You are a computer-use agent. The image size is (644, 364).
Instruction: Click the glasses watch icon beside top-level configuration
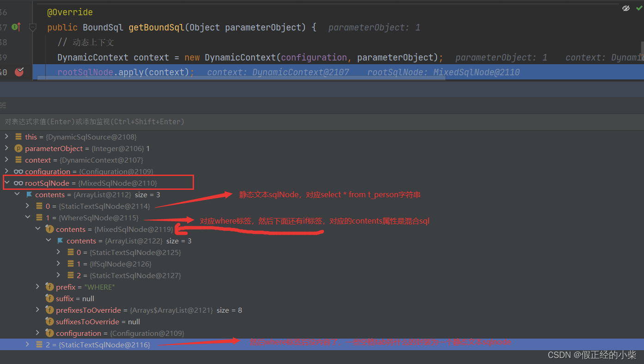click(18, 172)
